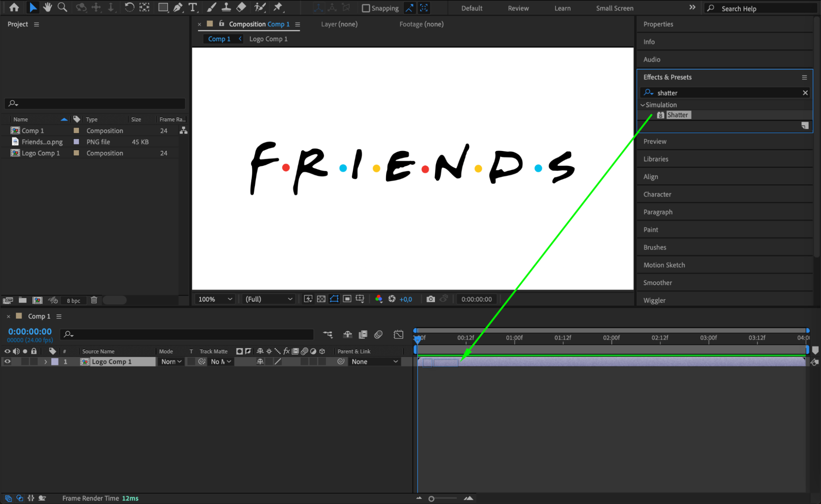This screenshot has height=504, width=821.
Task: Expand Logo Comp 1 layer properties
Action: tap(46, 362)
